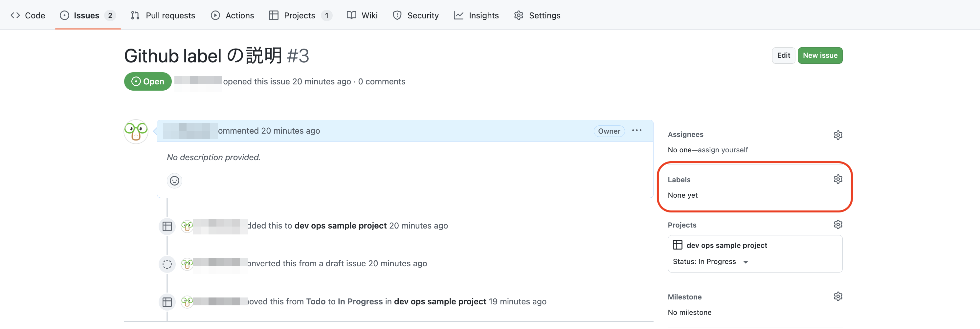Click the draft issue circle icon in timeline

(x=167, y=264)
